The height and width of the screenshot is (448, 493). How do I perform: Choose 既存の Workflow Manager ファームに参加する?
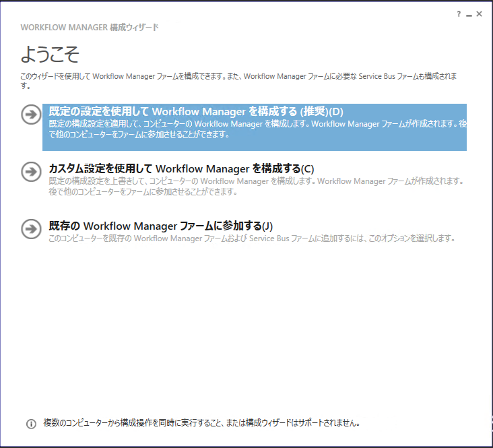161,226
